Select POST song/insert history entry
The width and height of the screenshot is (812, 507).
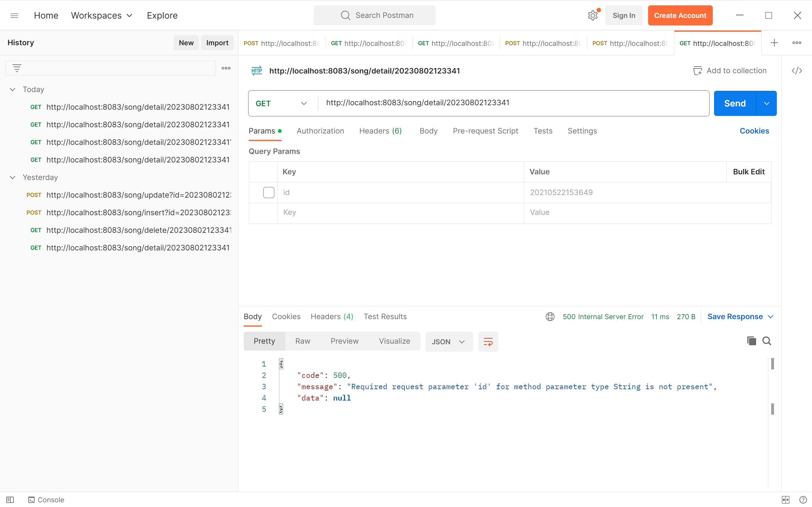tap(129, 213)
